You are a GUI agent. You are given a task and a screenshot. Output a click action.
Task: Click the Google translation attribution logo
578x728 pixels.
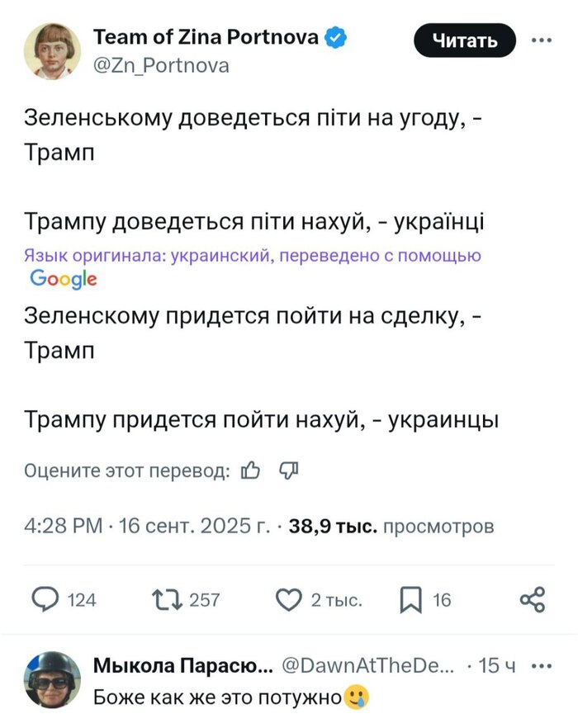tap(64, 279)
